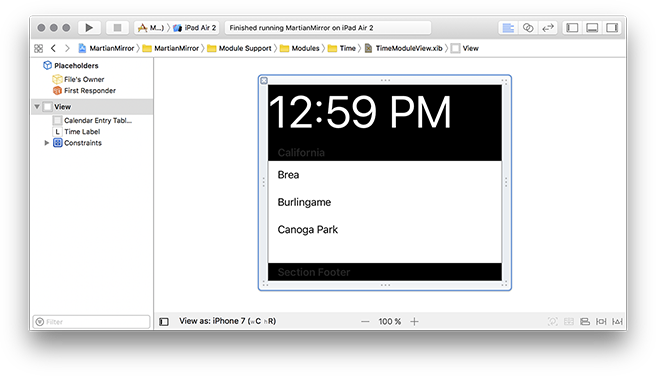The width and height of the screenshot is (656, 376).
Task: Switch to the Version editor
Action: [548, 28]
